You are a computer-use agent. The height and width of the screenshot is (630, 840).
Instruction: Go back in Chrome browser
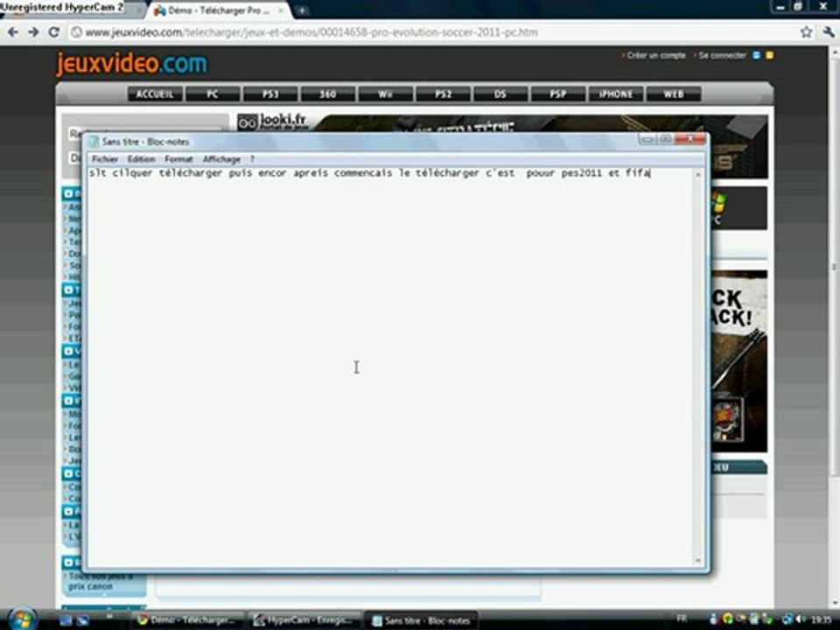[x=13, y=32]
